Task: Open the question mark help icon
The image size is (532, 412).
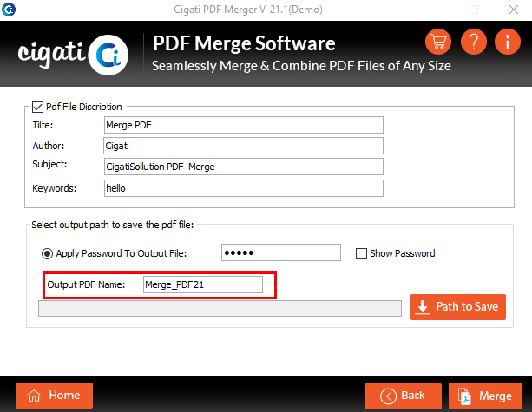Action: pos(474,42)
